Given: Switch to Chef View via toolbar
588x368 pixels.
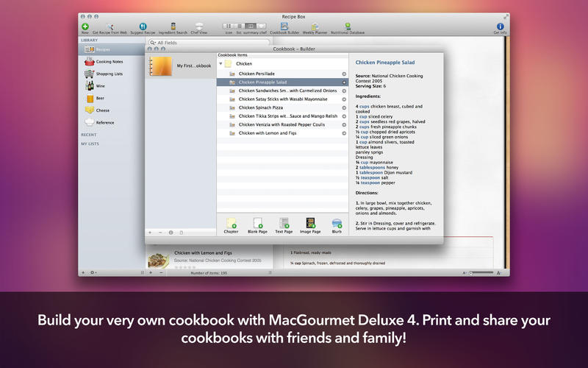Looking at the screenshot, I should [x=199, y=26].
